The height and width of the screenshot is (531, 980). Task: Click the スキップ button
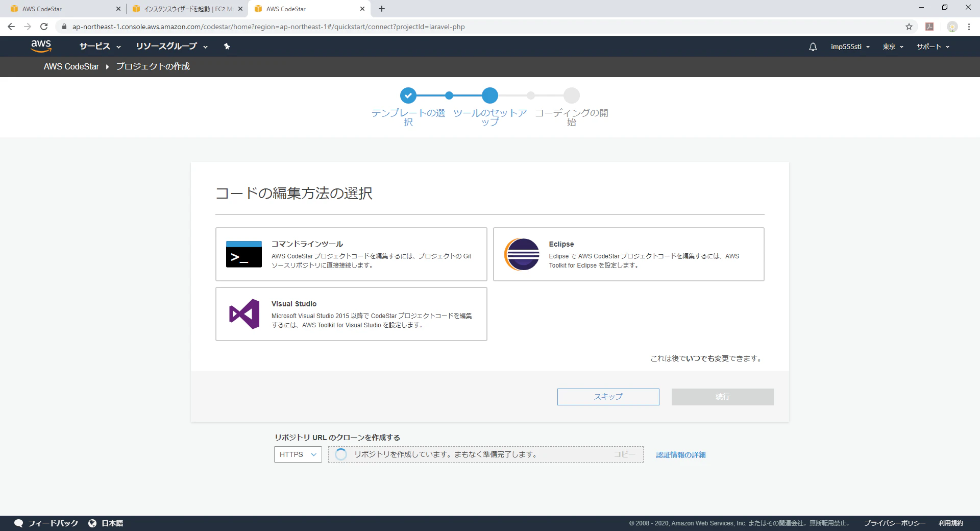click(608, 397)
